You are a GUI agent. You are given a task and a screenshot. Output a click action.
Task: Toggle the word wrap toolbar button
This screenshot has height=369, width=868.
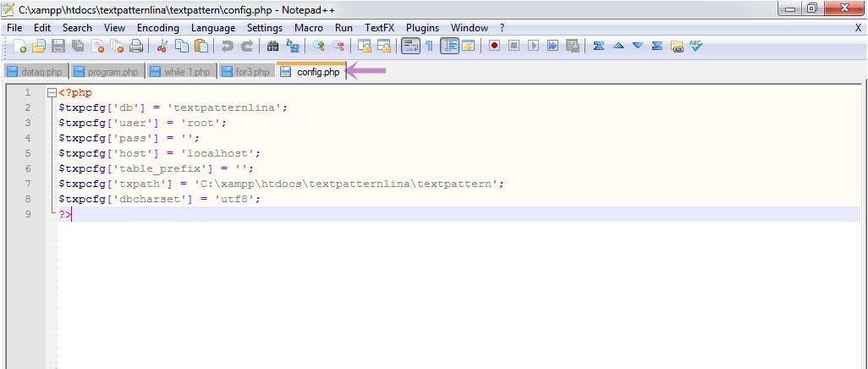[x=410, y=47]
